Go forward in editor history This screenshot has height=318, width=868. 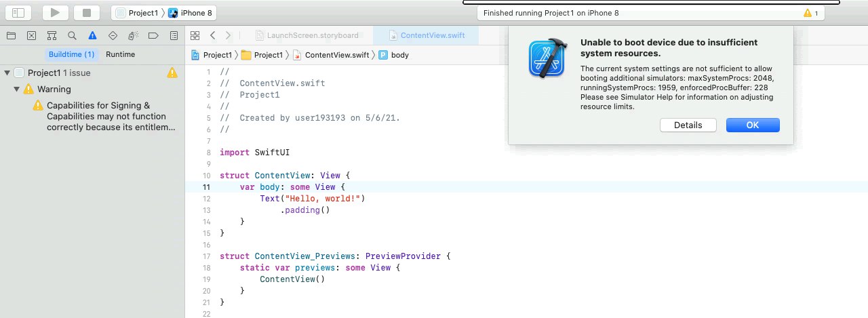[228, 35]
